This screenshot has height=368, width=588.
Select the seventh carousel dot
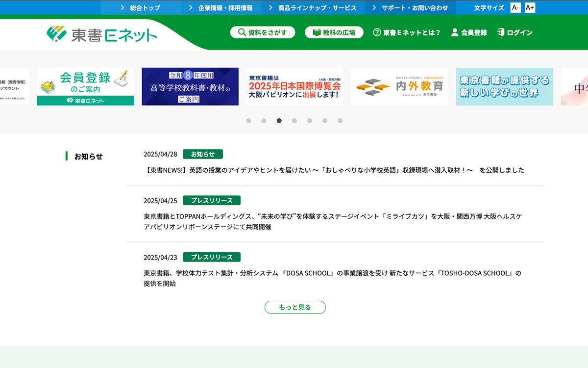340,121
